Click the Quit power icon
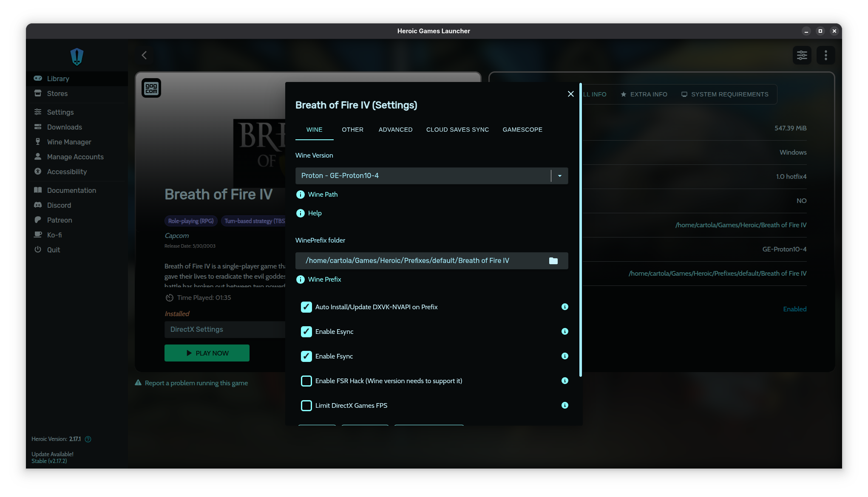Screen dimensions: 868x497 (38, 250)
